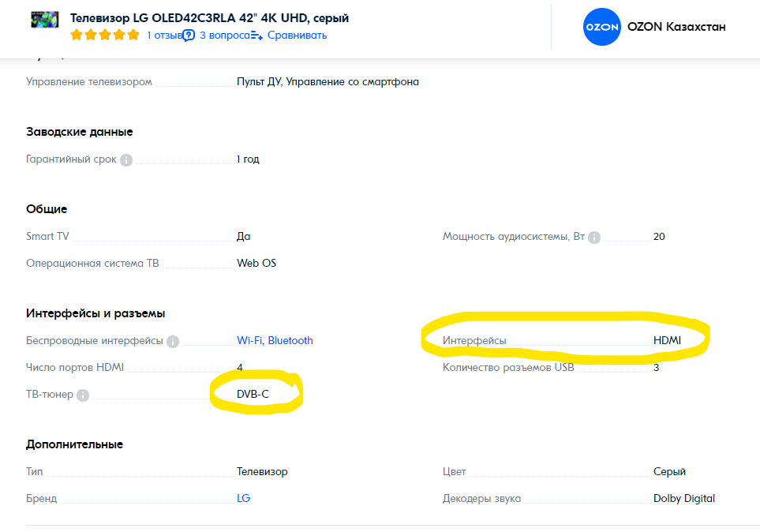
Task: Open the 1 отзыв reviews link
Action: click(164, 36)
